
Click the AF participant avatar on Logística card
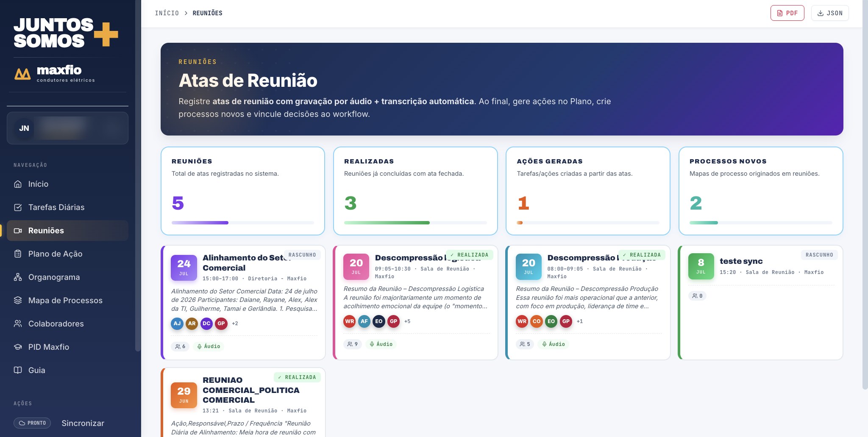point(364,321)
